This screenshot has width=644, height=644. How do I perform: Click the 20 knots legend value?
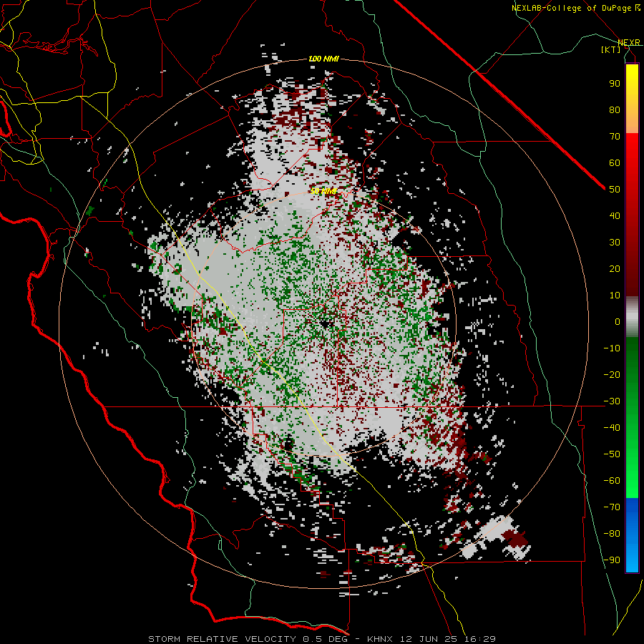(615, 268)
